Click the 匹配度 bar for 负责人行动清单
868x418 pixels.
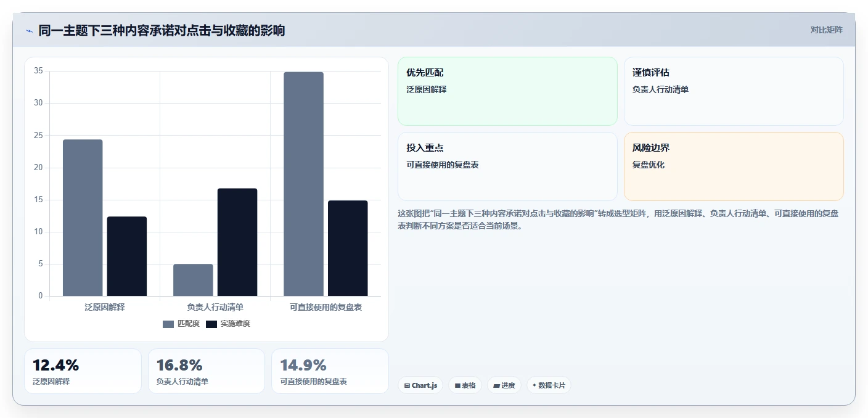click(x=193, y=280)
